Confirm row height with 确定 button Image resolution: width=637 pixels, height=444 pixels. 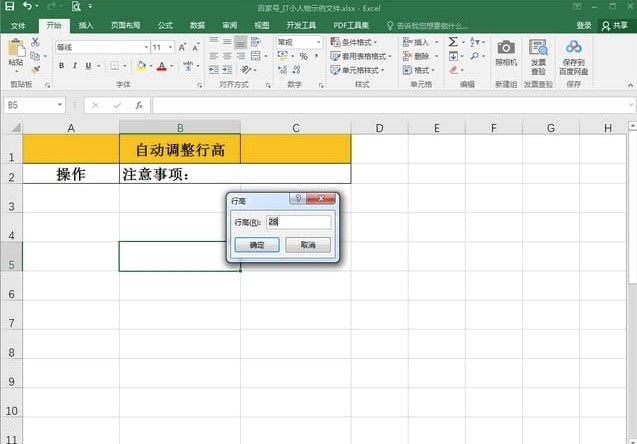coord(257,245)
